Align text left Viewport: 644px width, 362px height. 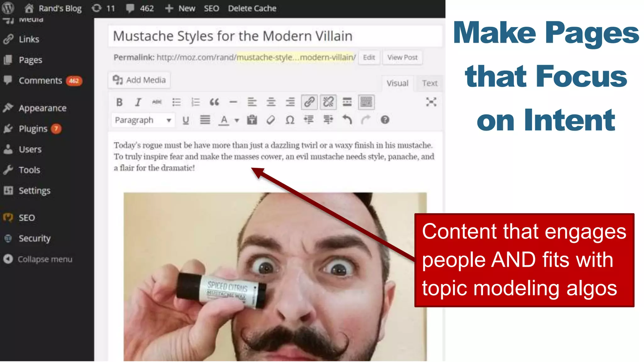coord(252,102)
